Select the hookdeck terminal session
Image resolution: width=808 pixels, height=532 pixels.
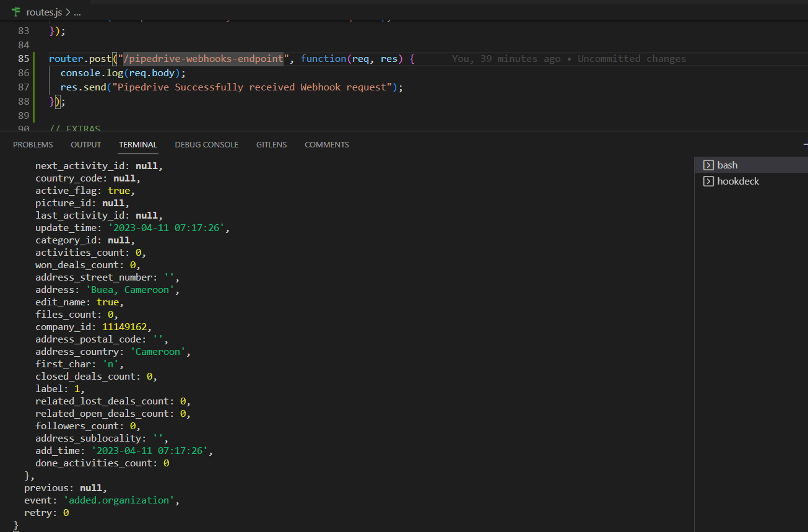tap(737, 181)
